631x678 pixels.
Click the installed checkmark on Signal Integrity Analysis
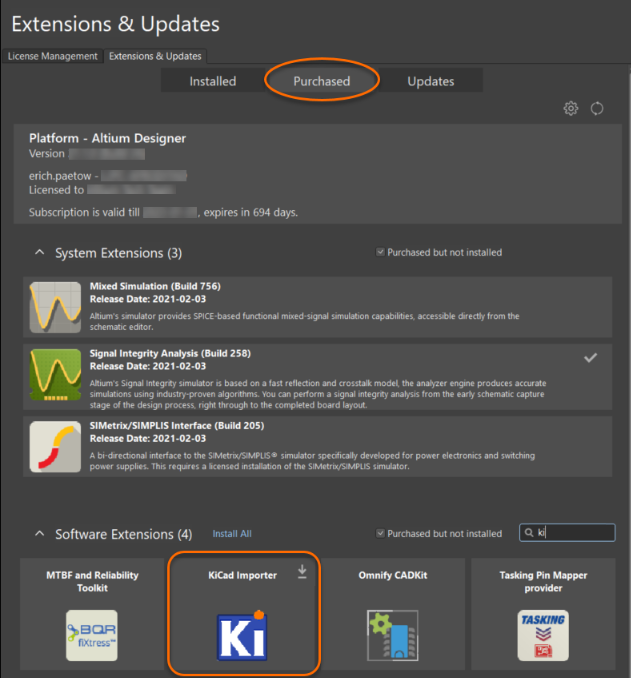(x=590, y=358)
